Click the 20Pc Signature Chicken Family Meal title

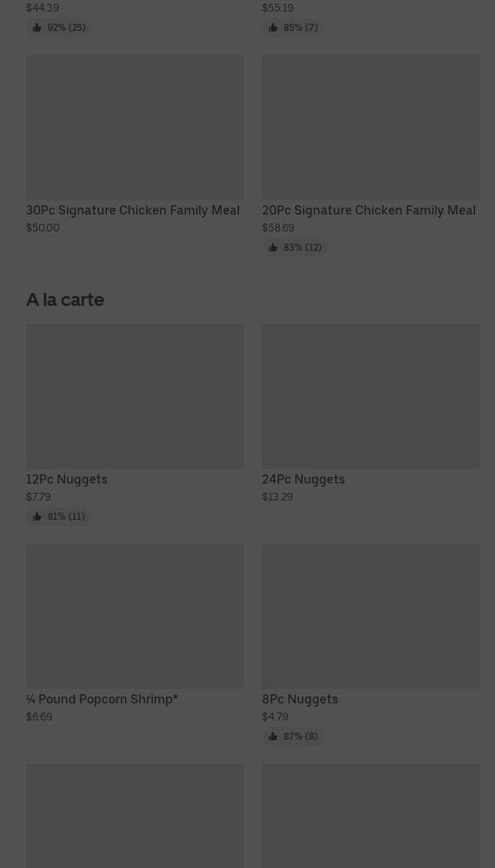tap(369, 210)
